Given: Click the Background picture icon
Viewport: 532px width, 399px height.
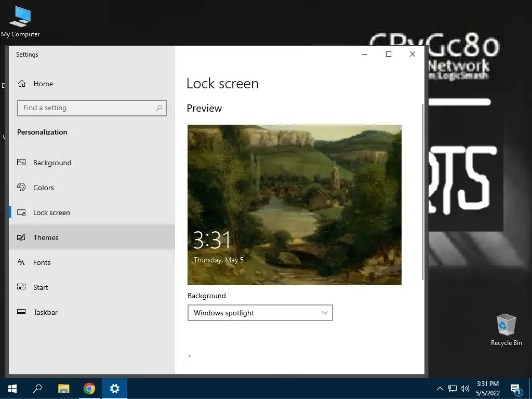Looking at the screenshot, I should point(21,162).
